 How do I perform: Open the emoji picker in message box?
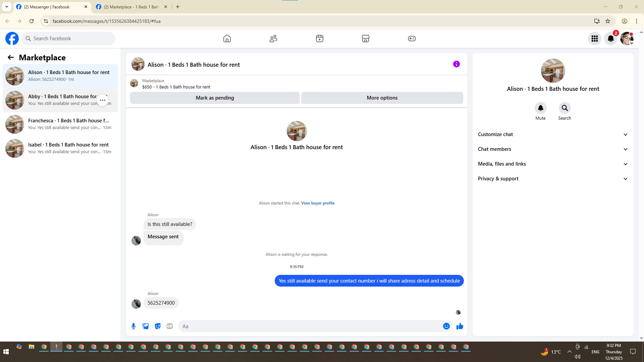point(446,326)
